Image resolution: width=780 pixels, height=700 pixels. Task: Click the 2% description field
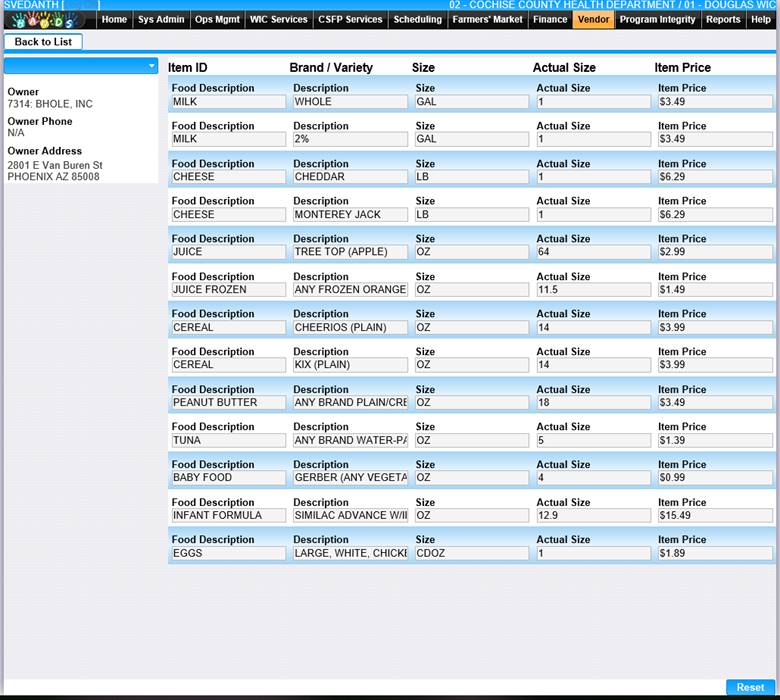(350, 139)
